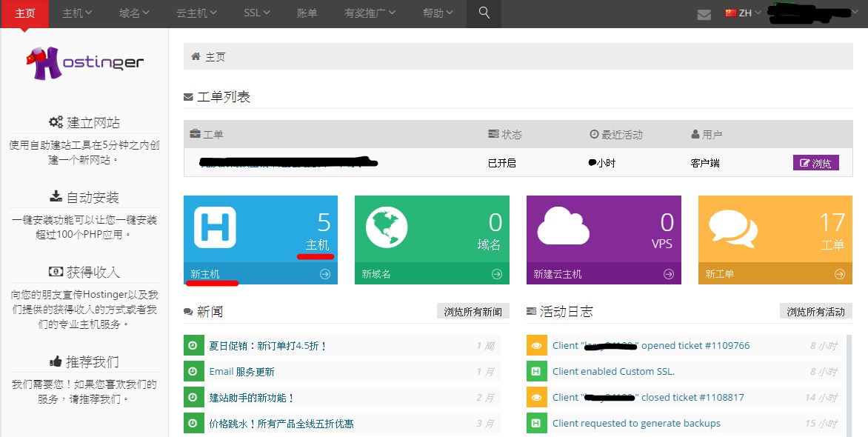Screen dimensions: 868x437
Task: Open the ZH language selector
Action: click(x=744, y=13)
